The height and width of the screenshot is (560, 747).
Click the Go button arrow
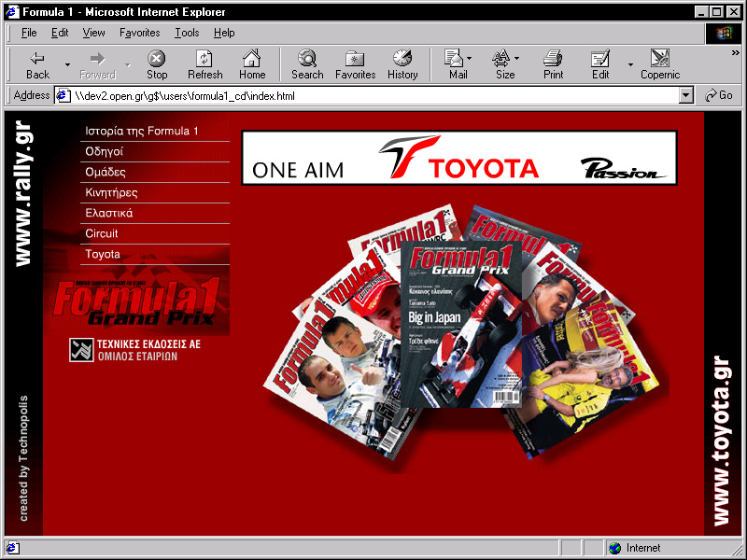(711, 96)
